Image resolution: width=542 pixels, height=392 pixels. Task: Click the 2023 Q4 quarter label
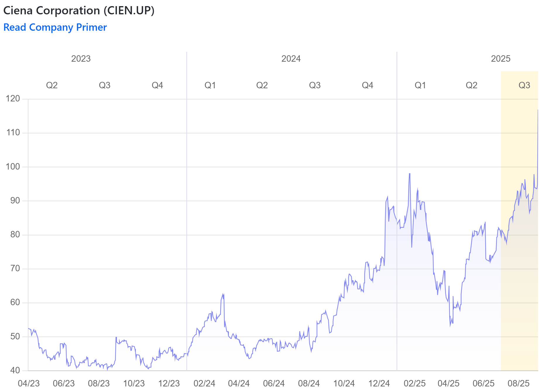[x=157, y=85]
